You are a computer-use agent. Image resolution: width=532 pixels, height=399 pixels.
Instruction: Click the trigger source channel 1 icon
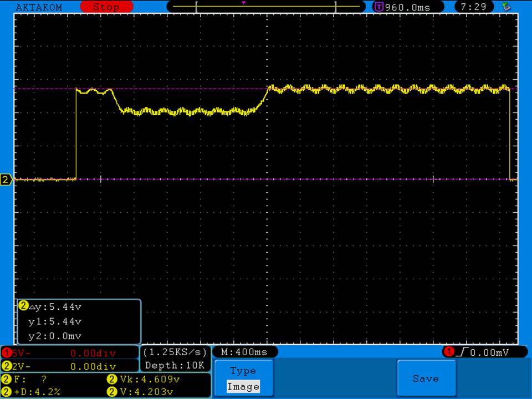click(448, 352)
